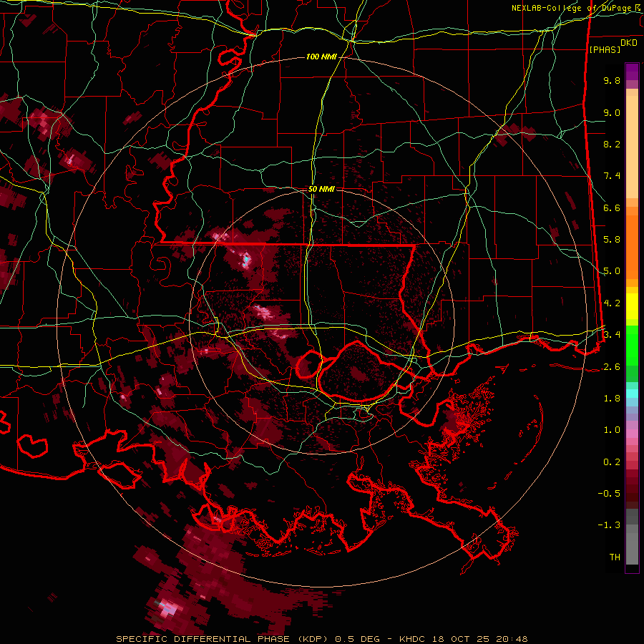This screenshot has width=644, height=644.
Task: Select the 4.2 value on the scale
Action: (612, 303)
